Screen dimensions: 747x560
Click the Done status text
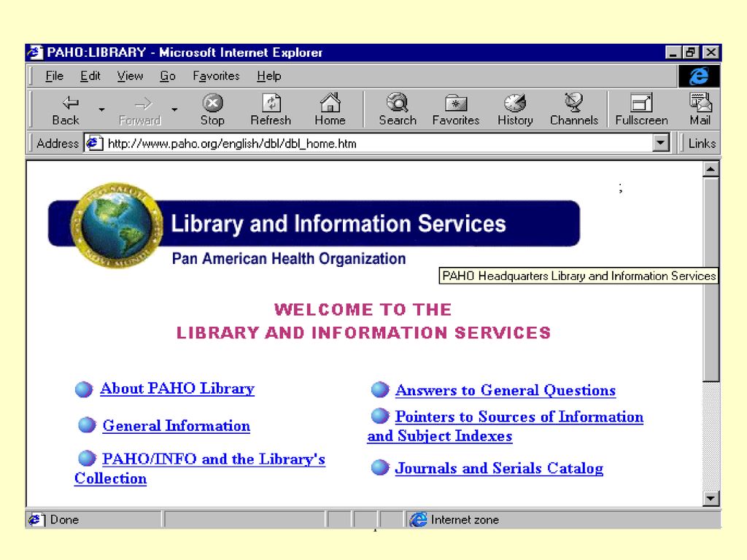(64, 519)
